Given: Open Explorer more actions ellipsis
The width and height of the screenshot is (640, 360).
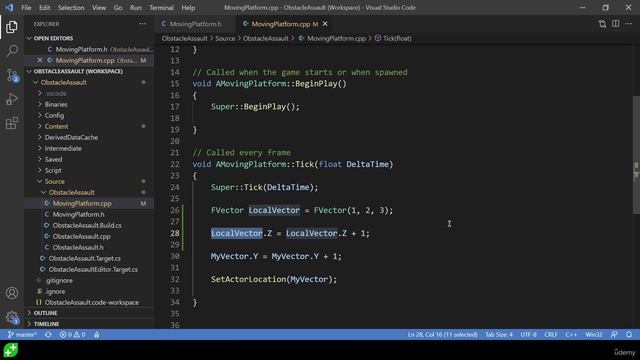Looking at the screenshot, I should point(142,24).
